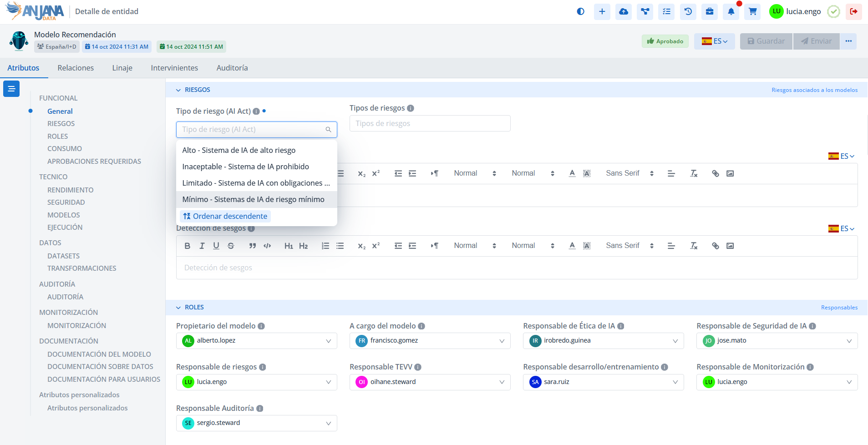868x445 pixels.
Task: Open the shopping cart icon
Action: [x=752, y=12]
